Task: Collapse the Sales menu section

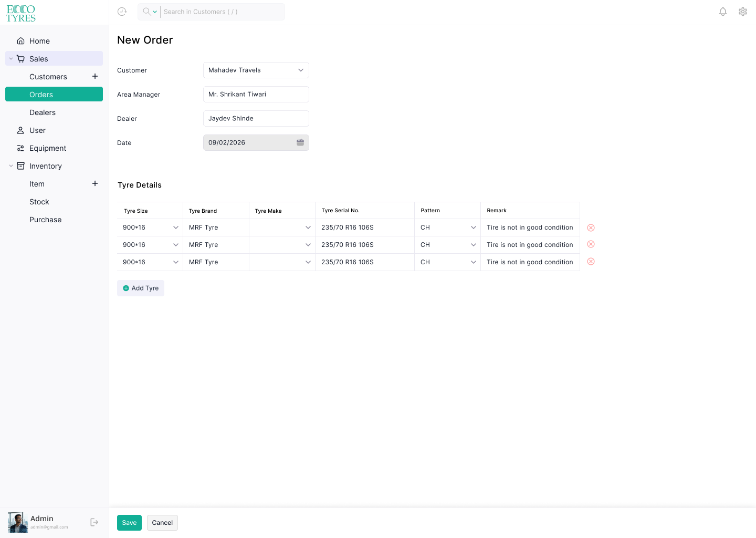Action: [x=11, y=59]
